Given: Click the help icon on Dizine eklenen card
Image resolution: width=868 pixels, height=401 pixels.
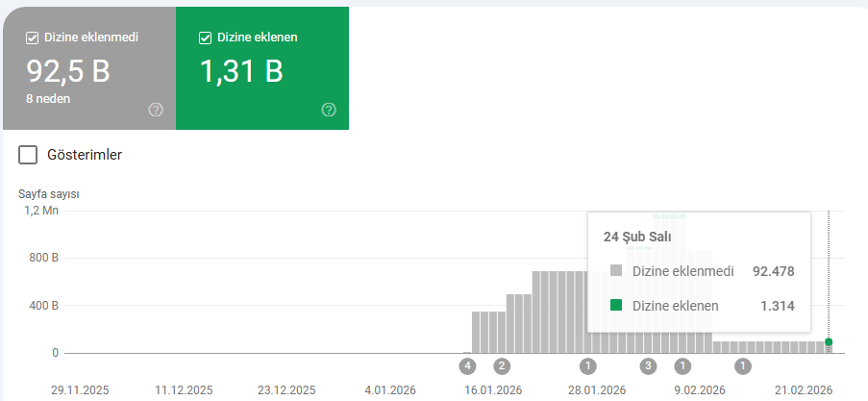Looking at the screenshot, I should [329, 110].
